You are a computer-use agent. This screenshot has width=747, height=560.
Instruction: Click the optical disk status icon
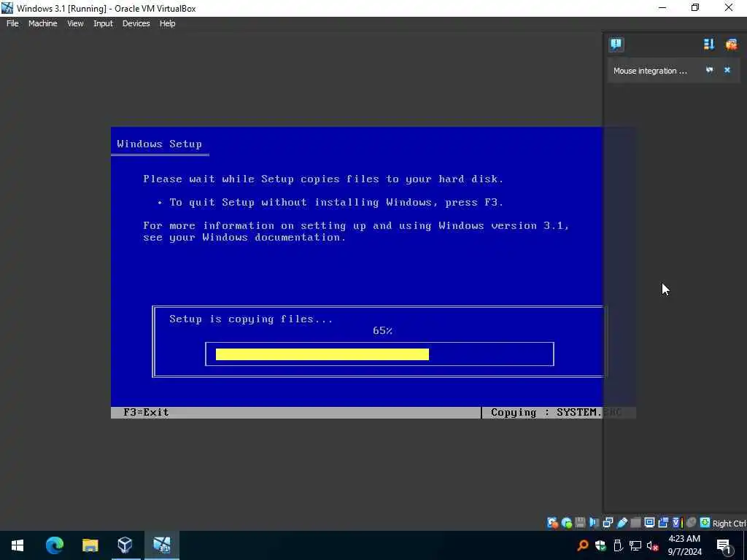click(x=566, y=523)
